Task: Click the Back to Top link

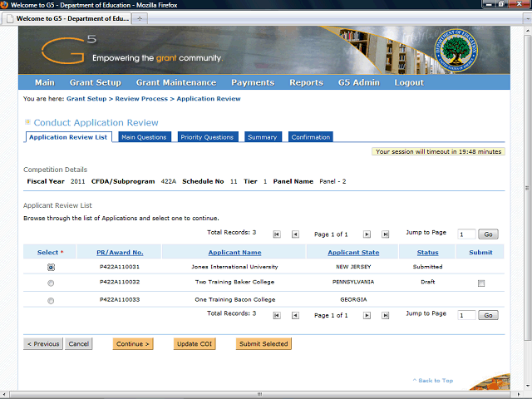Action: click(x=433, y=381)
